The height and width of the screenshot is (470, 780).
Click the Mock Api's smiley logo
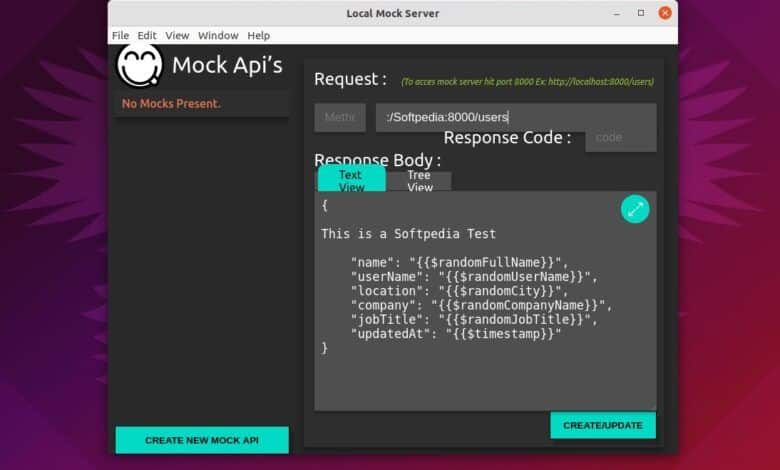(x=140, y=65)
